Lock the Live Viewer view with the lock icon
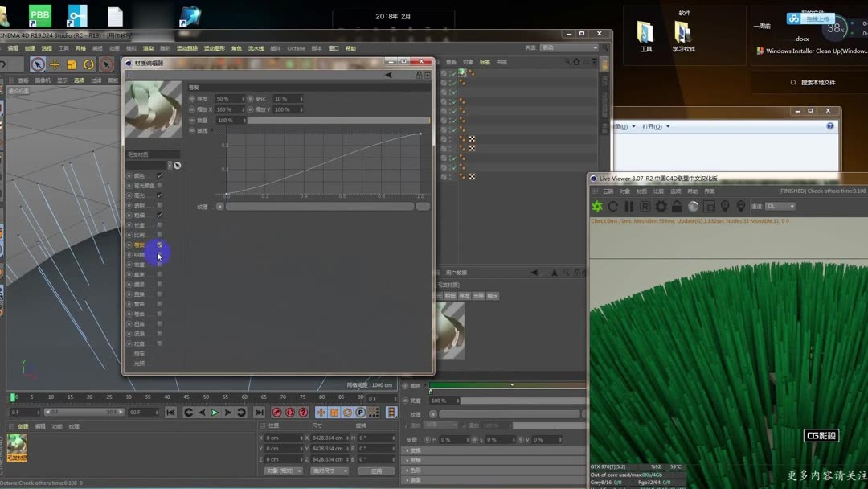 (x=678, y=207)
